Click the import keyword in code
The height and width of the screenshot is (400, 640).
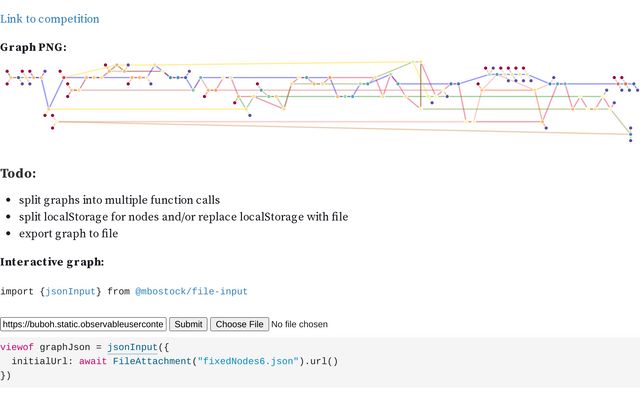click(17, 291)
